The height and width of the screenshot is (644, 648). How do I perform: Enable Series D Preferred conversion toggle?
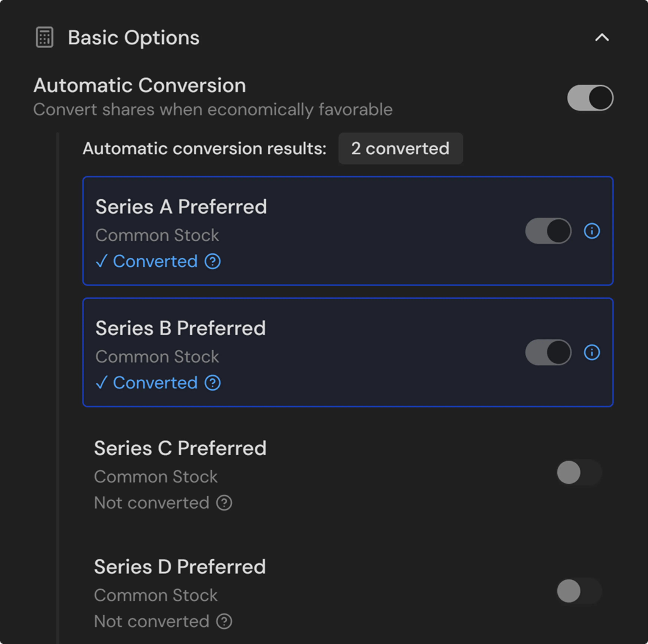(x=579, y=591)
